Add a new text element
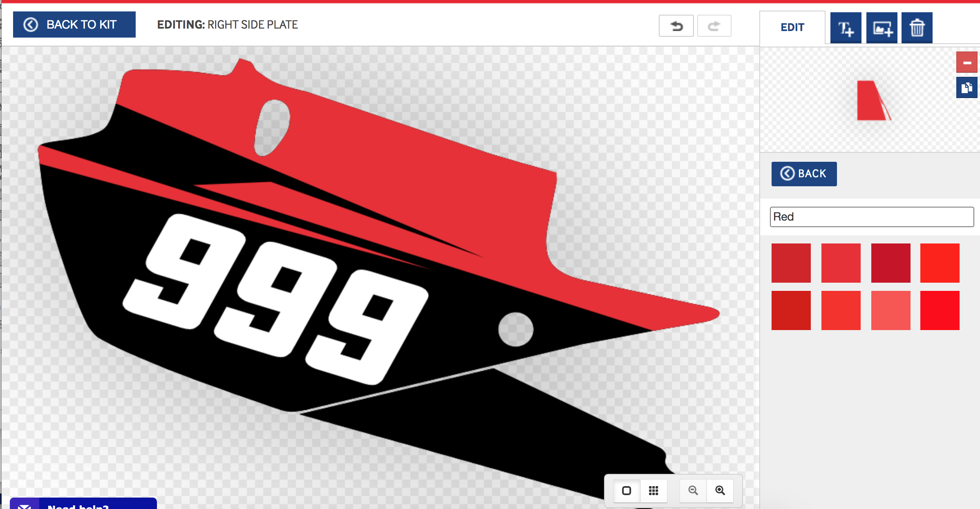Image resolution: width=980 pixels, height=509 pixels. click(x=846, y=27)
